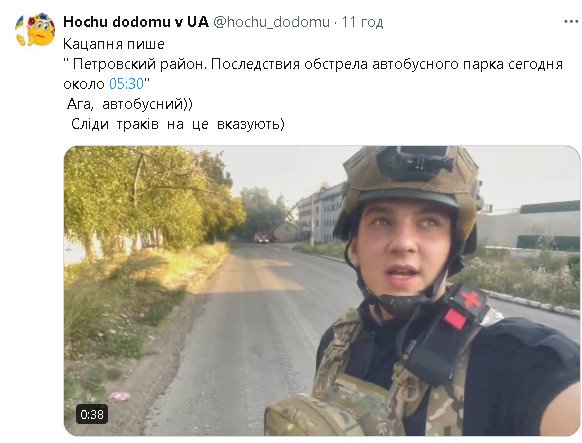Screen dimensions: 582x443
Task: Open the Hochu dodomu v UA display name
Action: point(136,22)
